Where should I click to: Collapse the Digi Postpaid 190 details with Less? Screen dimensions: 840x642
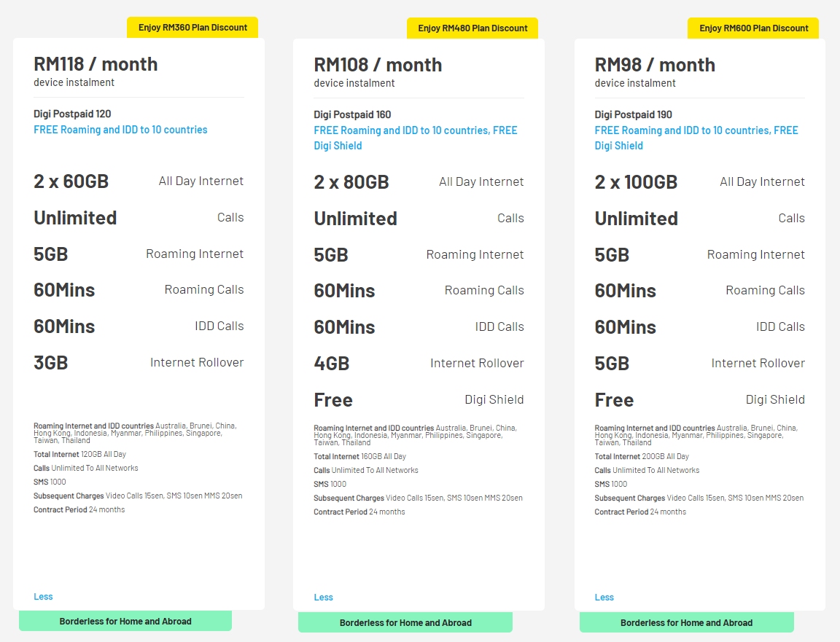click(x=604, y=597)
